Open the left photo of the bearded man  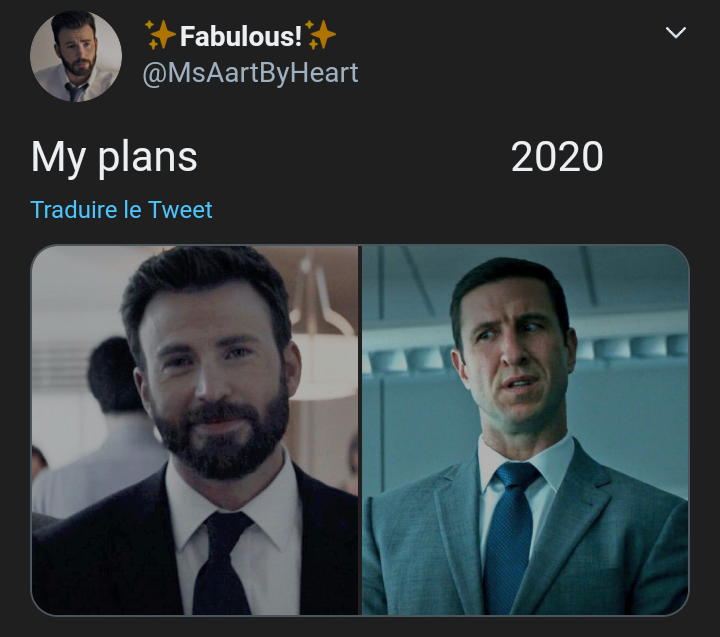[x=195, y=430]
